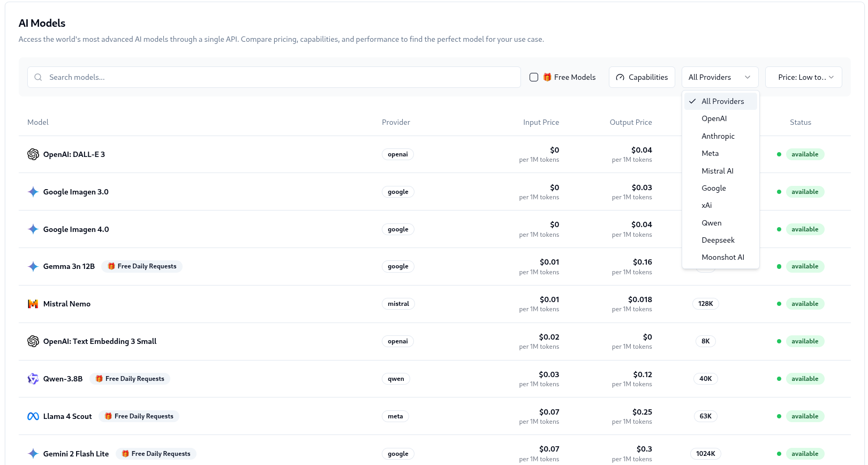Click the gift icon in Gemma 3n 12B's Free Daily Requests badge

[111, 266]
